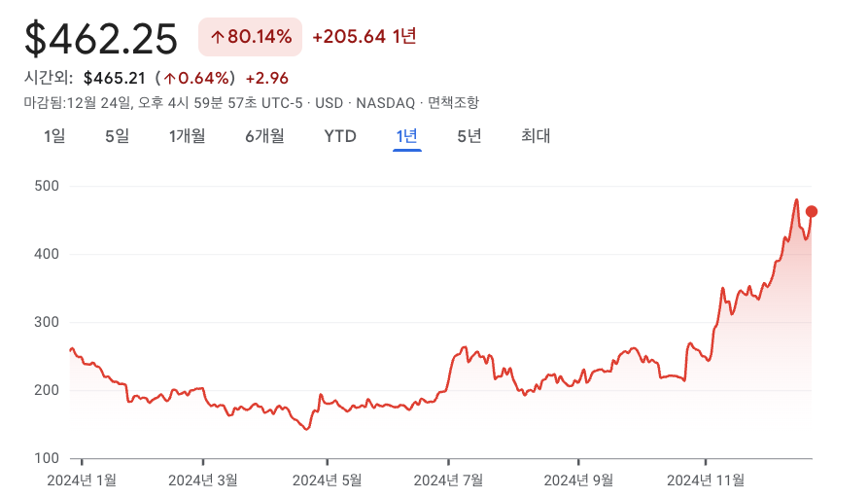The height and width of the screenshot is (498, 868).
Task: Open the 6개월 chart view
Action: point(264,136)
